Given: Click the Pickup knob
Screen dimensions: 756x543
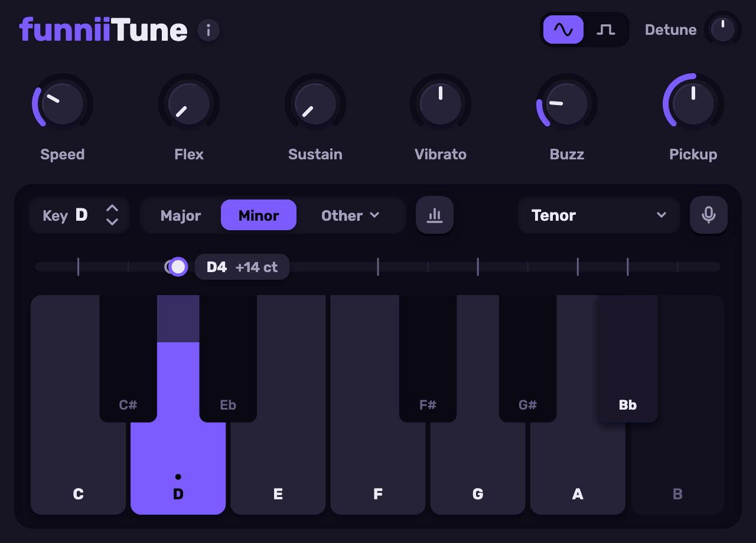Looking at the screenshot, I should (x=693, y=104).
